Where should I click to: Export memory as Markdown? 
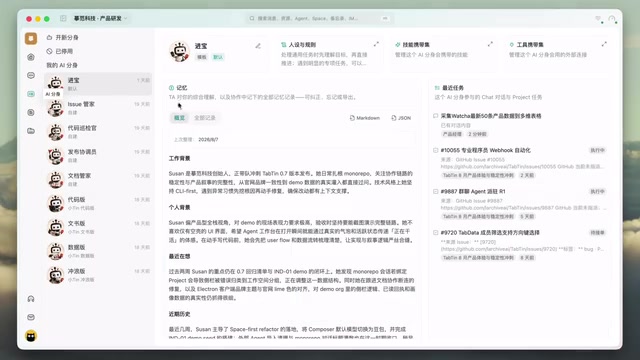point(364,118)
